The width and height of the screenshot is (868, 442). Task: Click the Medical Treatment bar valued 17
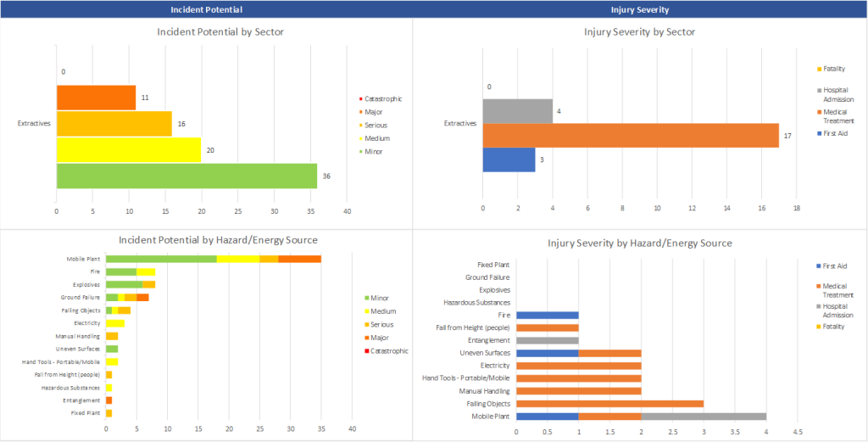[x=631, y=135]
